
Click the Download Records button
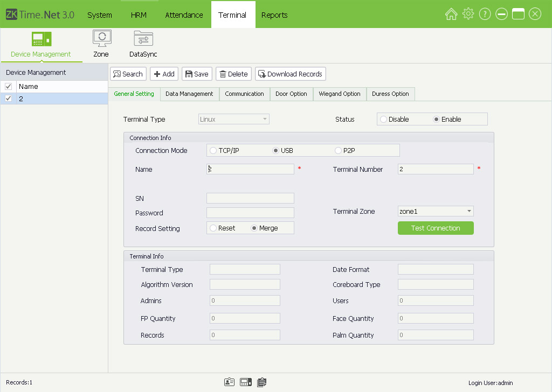pyautogui.click(x=291, y=74)
